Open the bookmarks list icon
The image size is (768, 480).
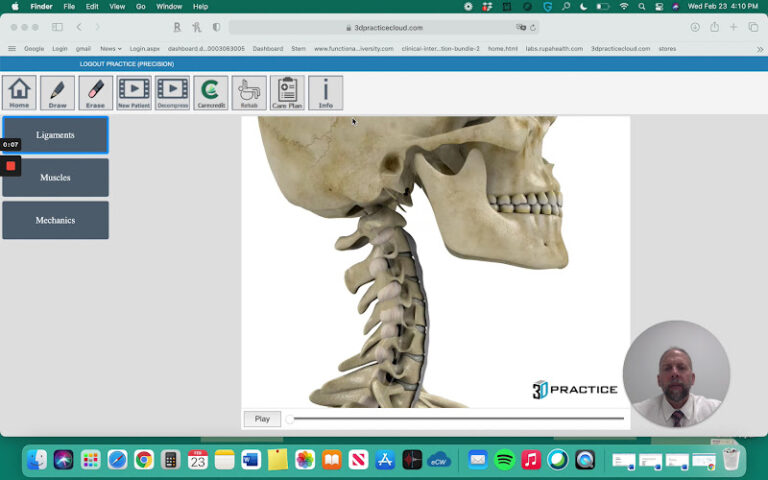click(12, 48)
